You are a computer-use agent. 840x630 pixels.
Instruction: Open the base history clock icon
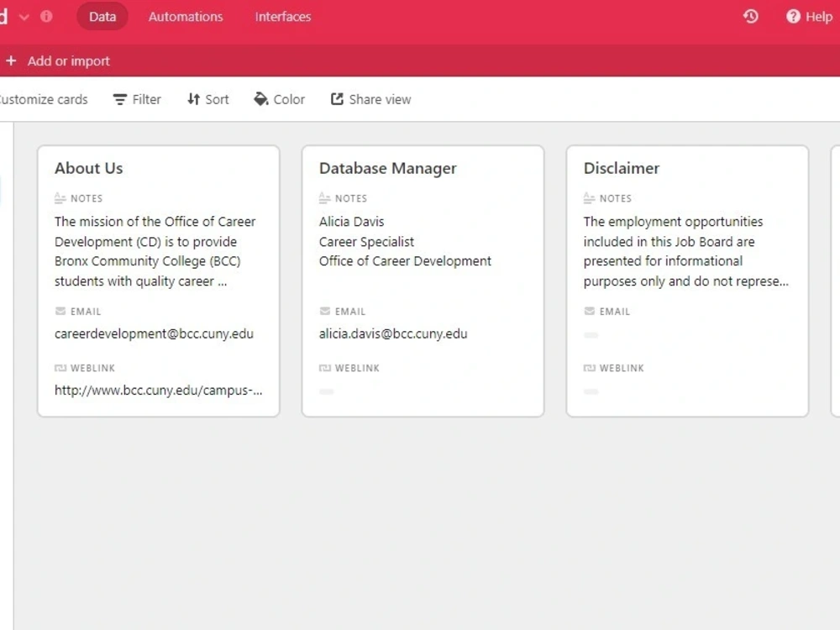(750, 17)
